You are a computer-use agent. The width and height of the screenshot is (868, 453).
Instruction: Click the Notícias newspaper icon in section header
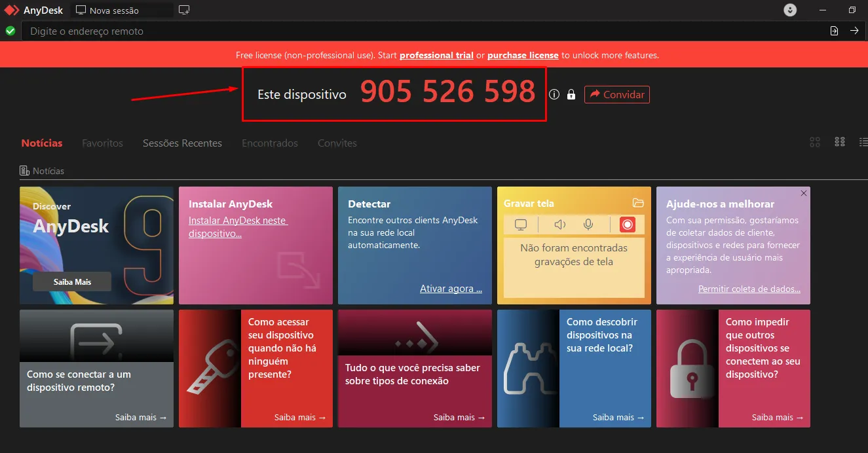(x=24, y=171)
